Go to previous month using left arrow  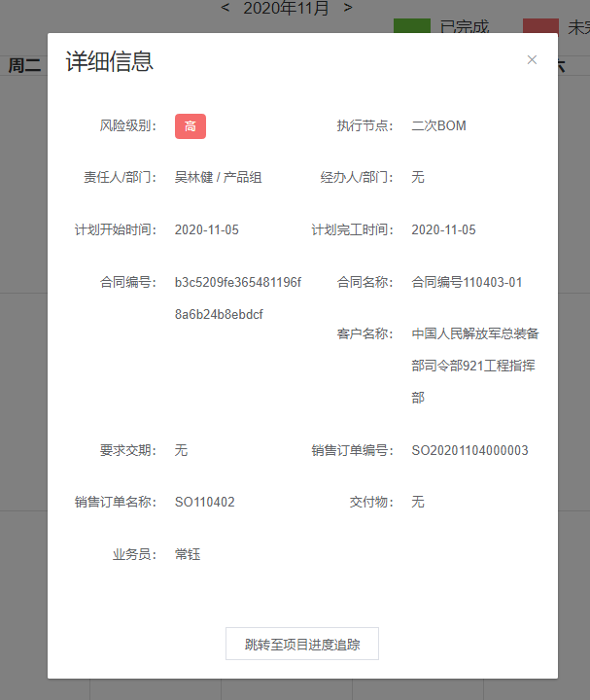coord(226,8)
